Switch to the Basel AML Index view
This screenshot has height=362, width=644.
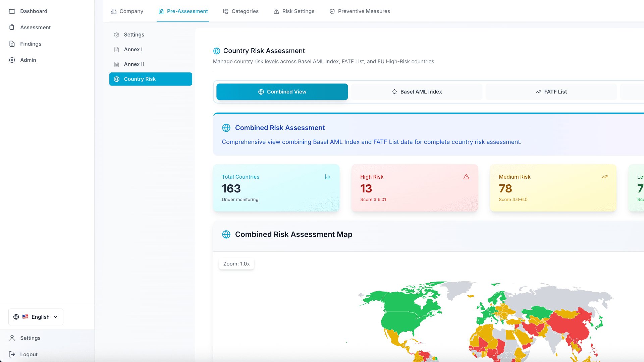[417, 92]
